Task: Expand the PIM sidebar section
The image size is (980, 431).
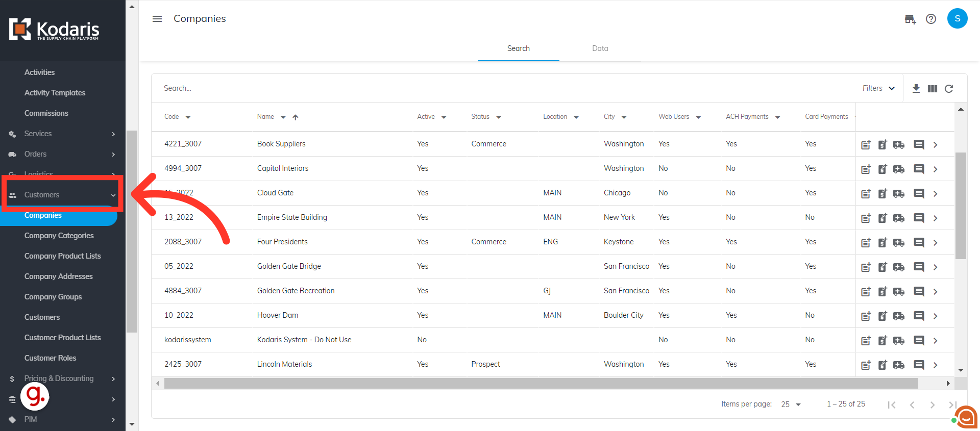Action: (63, 419)
